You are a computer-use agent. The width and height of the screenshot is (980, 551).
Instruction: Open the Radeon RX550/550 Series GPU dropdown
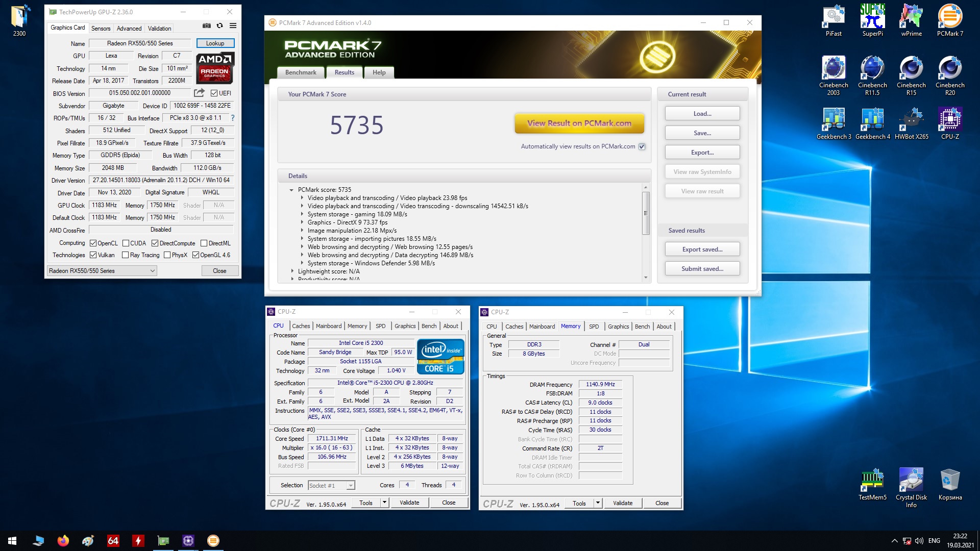pos(102,271)
